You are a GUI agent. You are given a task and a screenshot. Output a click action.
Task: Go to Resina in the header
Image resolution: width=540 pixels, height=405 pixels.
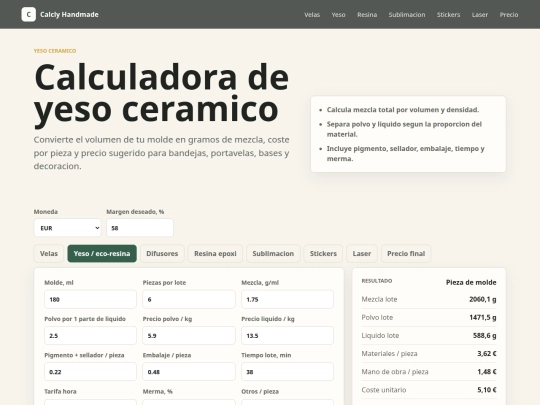(x=367, y=15)
